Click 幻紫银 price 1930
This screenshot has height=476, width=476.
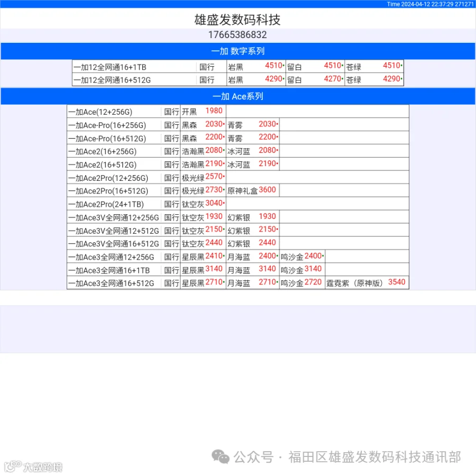point(268,216)
